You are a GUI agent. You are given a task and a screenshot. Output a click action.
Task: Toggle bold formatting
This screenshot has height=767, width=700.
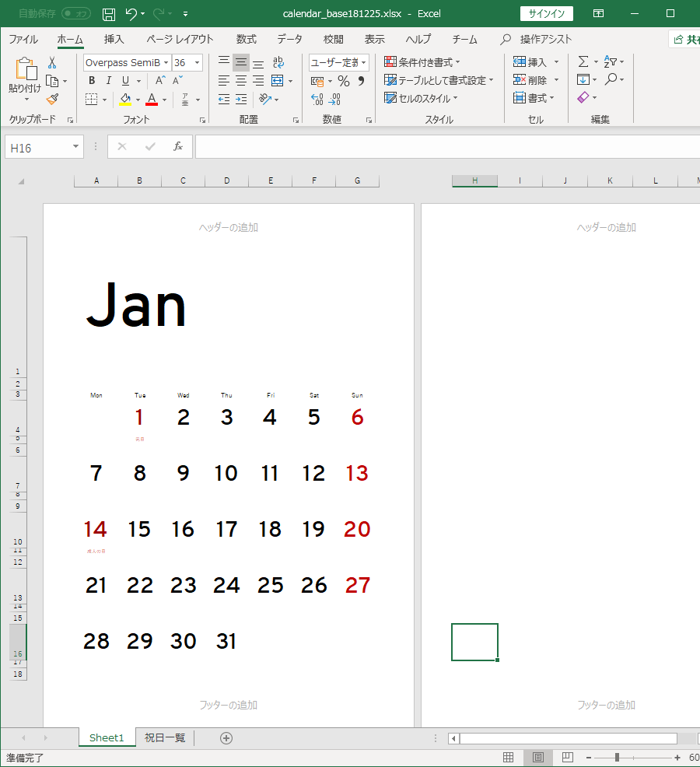tap(91, 80)
